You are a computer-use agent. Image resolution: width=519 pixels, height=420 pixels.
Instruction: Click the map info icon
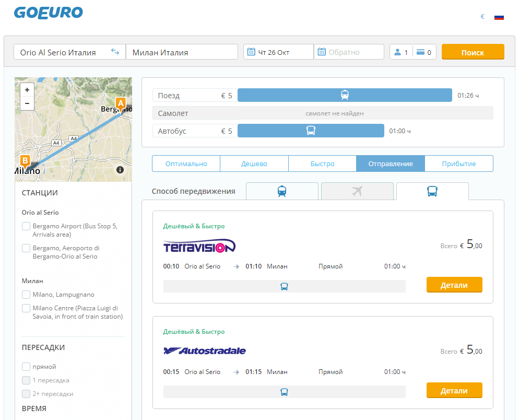pos(120,170)
